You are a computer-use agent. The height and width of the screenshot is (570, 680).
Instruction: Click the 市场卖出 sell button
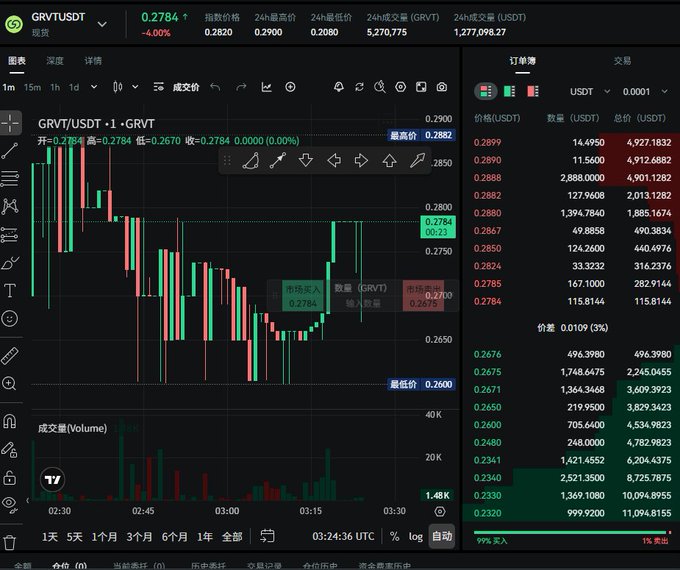pos(423,296)
